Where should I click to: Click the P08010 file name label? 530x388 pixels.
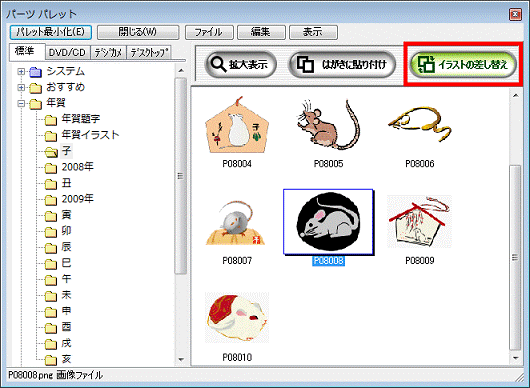[237, 357]
